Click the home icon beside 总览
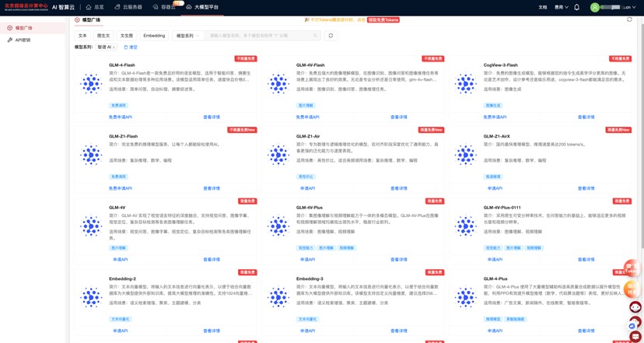The width and height of the screenshot is (644, 343). click(x=89, y=7)
